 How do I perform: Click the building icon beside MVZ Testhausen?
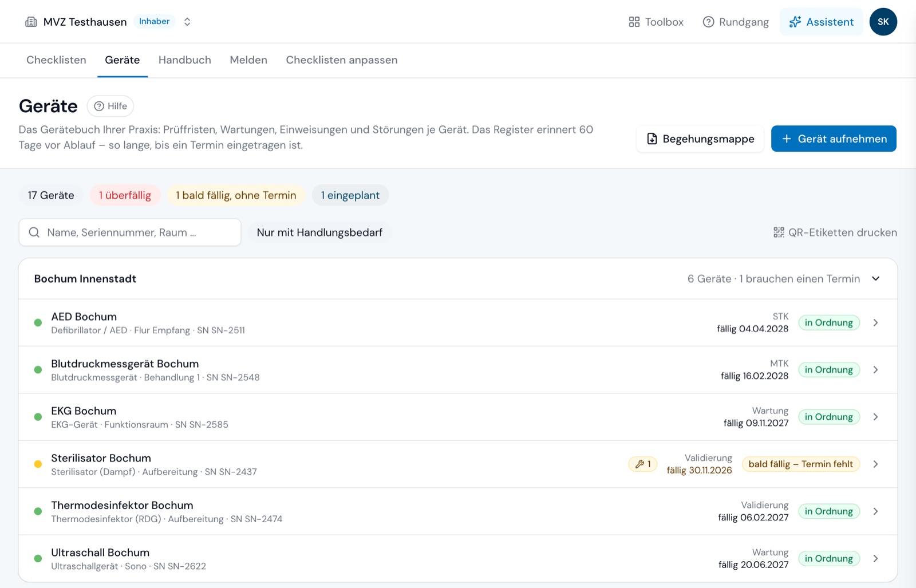coord(31,22)
